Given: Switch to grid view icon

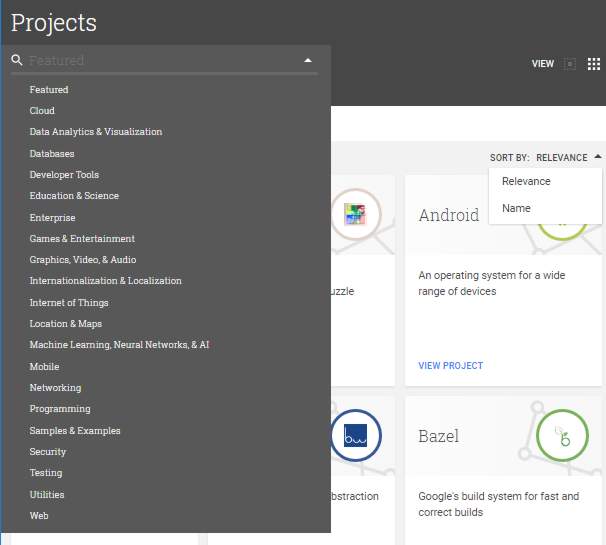Looking at the screenshot, I should click(x=594, y=64).
